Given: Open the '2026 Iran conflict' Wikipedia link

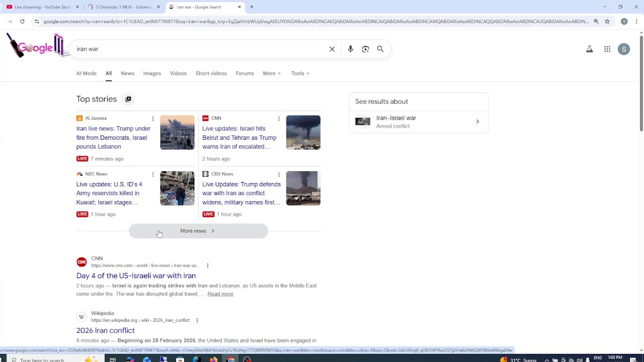Looking at the screenshot, I should 106,331.
